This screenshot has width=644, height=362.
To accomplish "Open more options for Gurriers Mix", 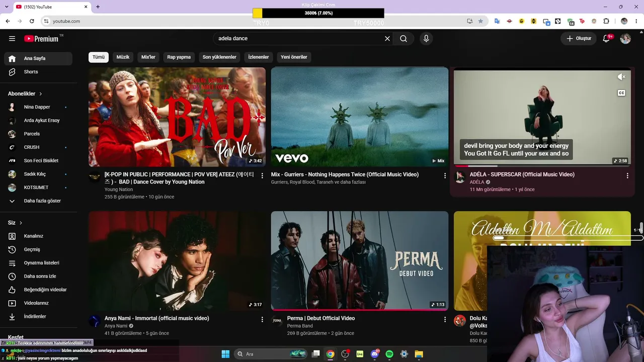I will pos(445,175).
